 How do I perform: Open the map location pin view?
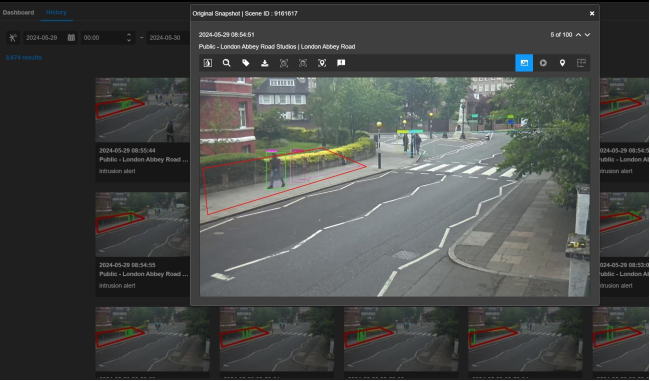[x=562, y=63]
